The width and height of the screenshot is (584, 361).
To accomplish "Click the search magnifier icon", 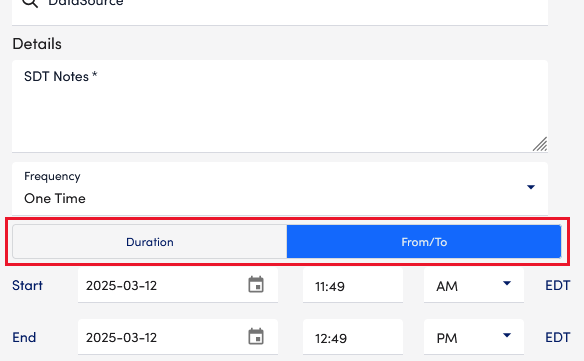I will pyautogui.click(x=30, y=3).
